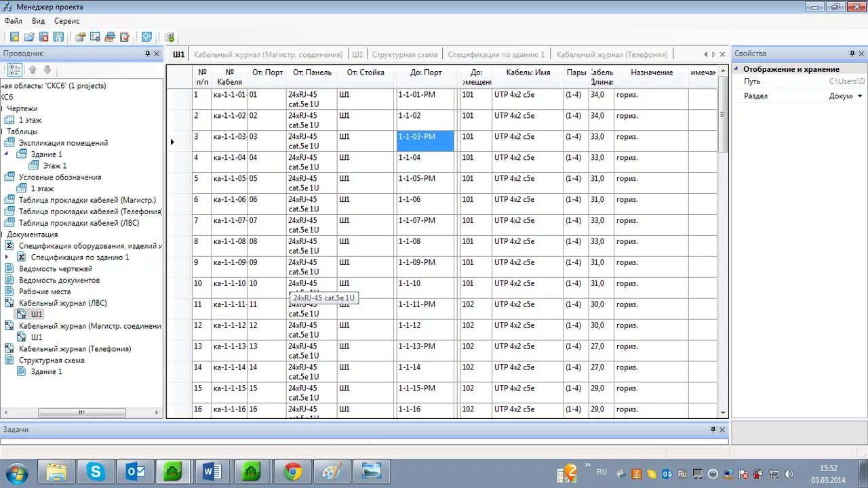The height and width of the screenshot is (488, 868).
Task: Select Ведомость документов tree item
Action: click(x=59, y=280)
